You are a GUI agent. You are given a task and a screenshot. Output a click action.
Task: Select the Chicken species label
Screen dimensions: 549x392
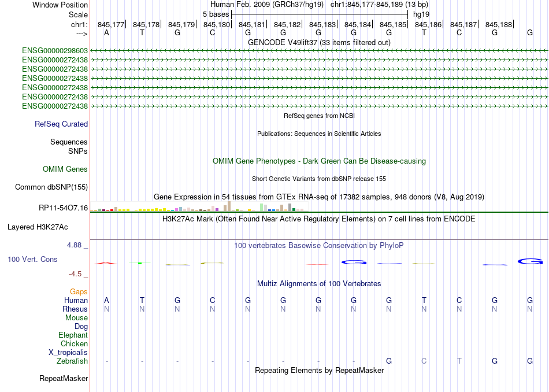point(74,343)
